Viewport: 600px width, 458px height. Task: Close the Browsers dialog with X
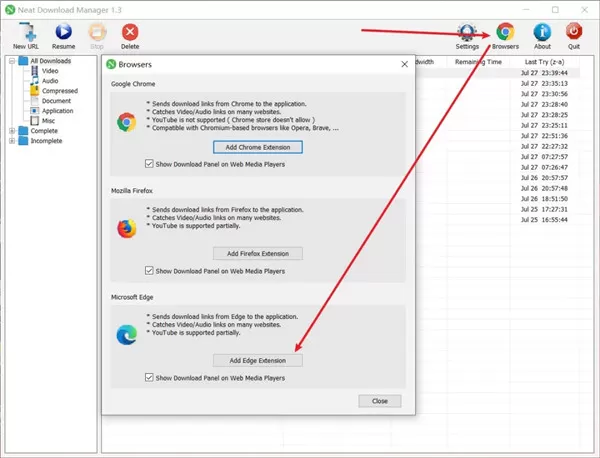click(x=404, y=64)
